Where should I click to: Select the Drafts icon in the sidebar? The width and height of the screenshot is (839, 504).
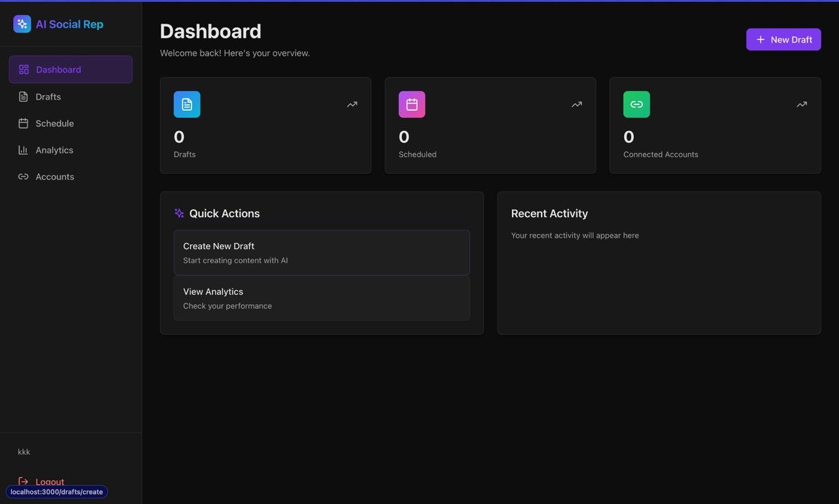click(x=22, y=96)
